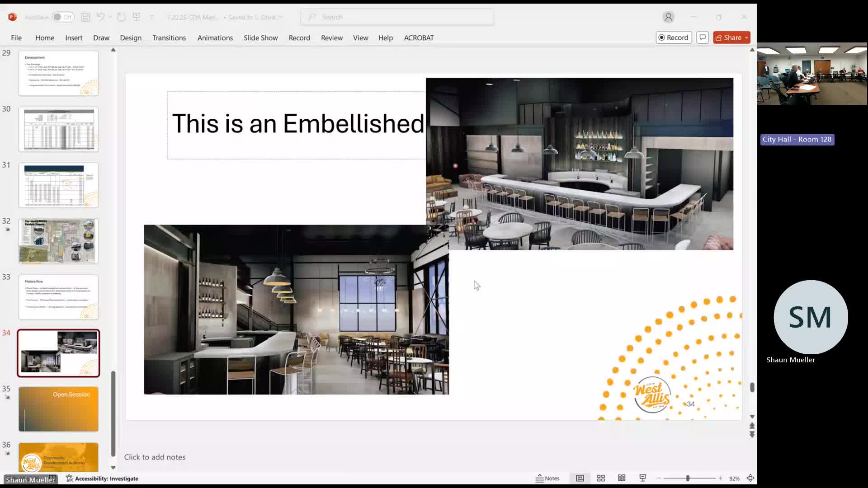Viewport: 868px width, 488px height.
Task: Click the Record button
Action: point(674,38)
